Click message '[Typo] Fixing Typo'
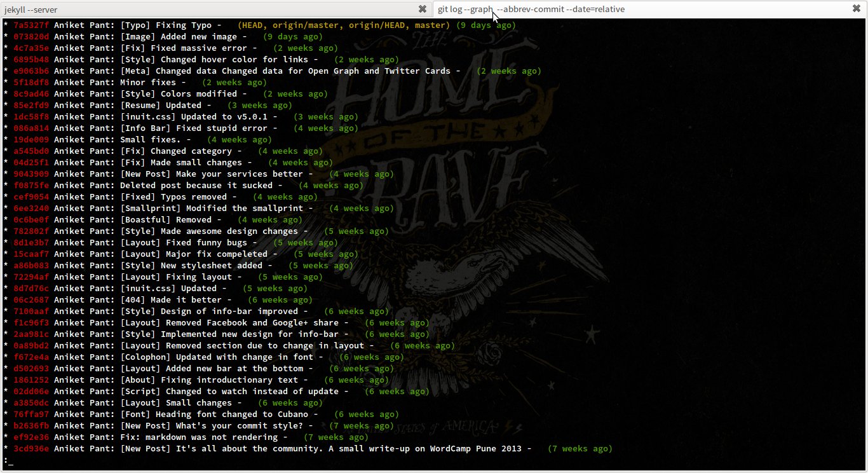Screen dimensions: 868x473 166,25
